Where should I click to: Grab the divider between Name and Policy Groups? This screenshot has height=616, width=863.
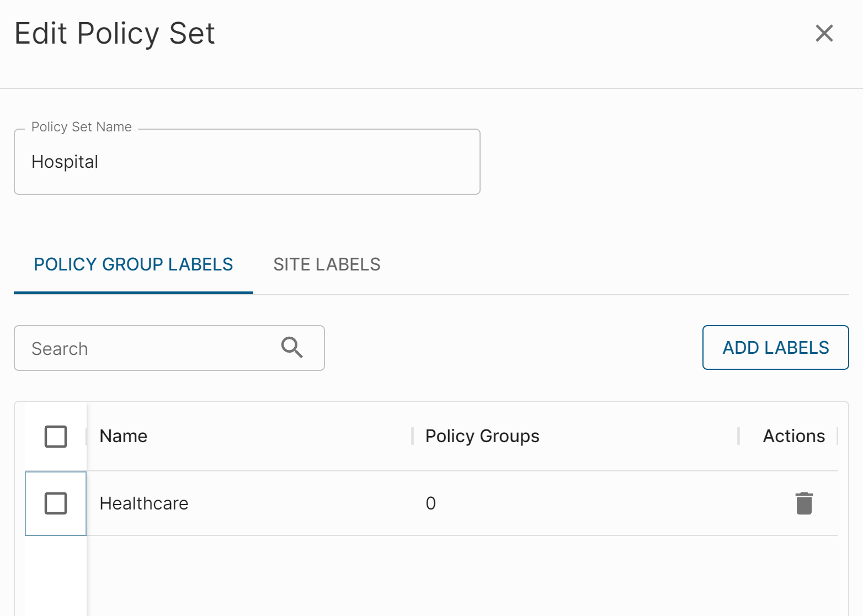(x=412, y=436)
